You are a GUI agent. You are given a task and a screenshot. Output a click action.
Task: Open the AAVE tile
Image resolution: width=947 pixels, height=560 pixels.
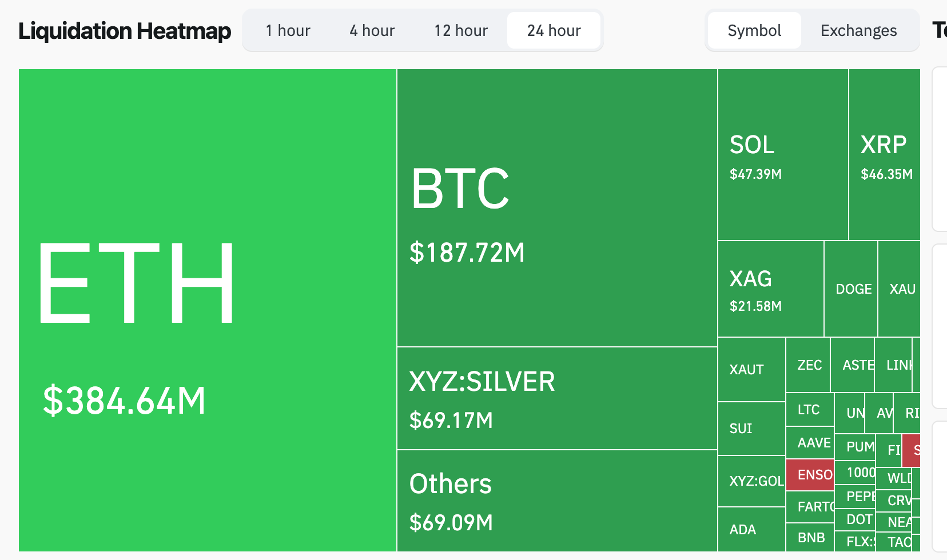[x=813, y=442]
